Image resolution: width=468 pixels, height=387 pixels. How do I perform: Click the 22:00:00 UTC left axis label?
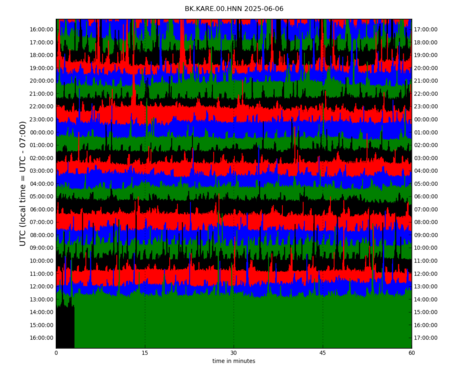pyautogui.click(x=41, y=106)
